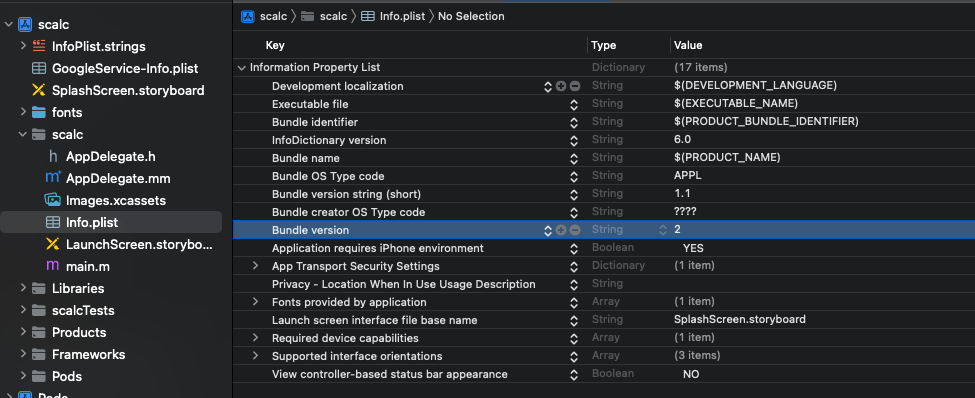Image resolution: width=975 pixels, height=398 pixels.
Task: Click the Key column header
Action: [275, 45]
